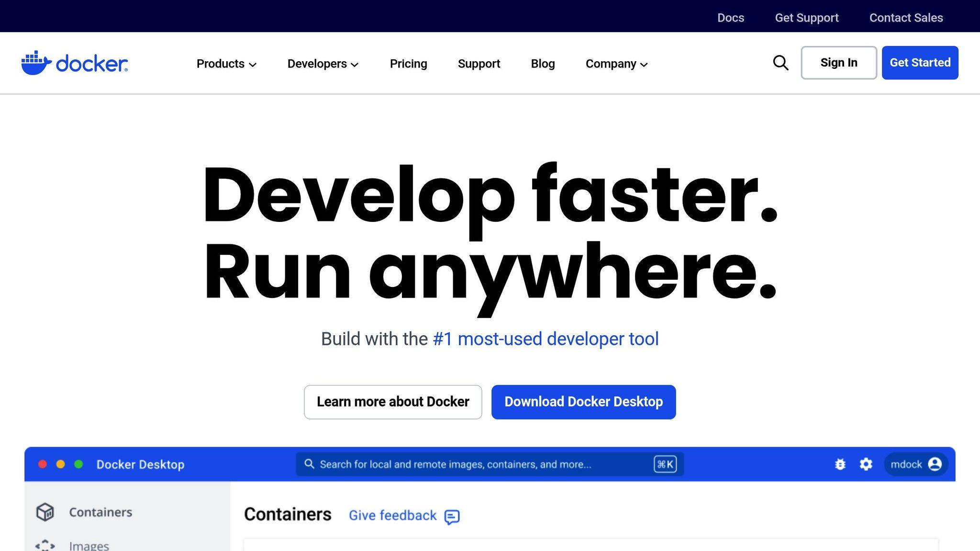Open the Pricing menu item
Viewport: 980px width, 551px height.
(x=408, y=64)
